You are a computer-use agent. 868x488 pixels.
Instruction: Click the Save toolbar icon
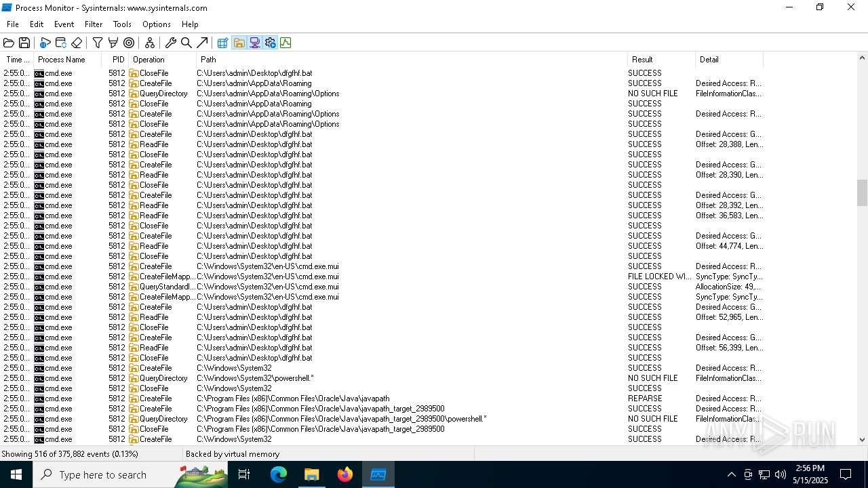click(x=24, y=43)
